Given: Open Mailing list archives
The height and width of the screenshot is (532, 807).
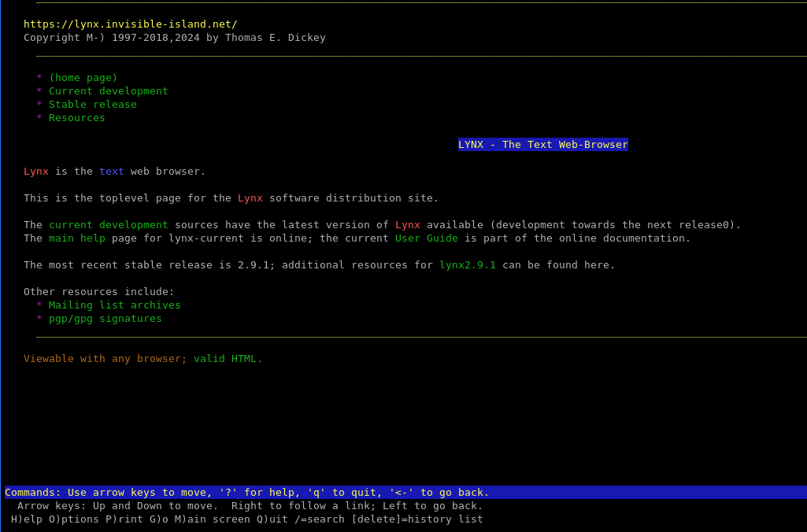Looking at the screenshot, I should point(114,305).
